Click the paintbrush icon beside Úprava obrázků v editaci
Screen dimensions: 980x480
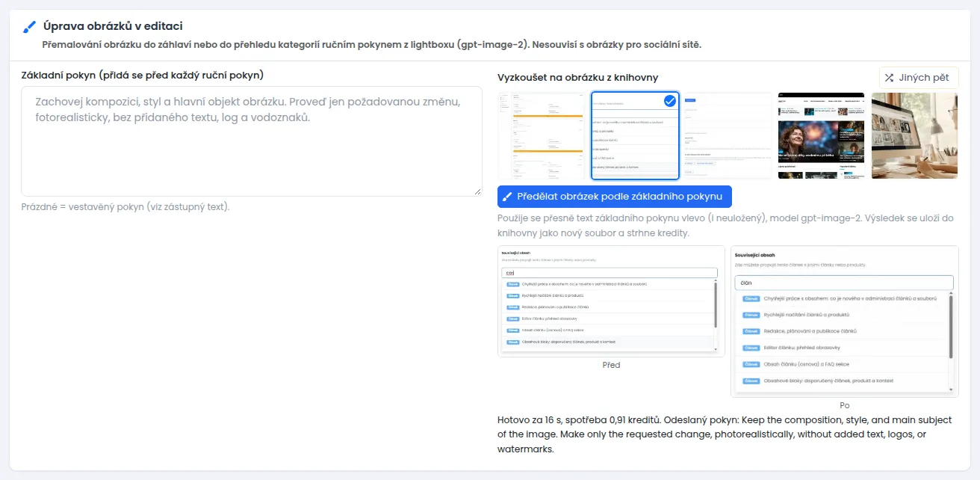coord(29,27)
